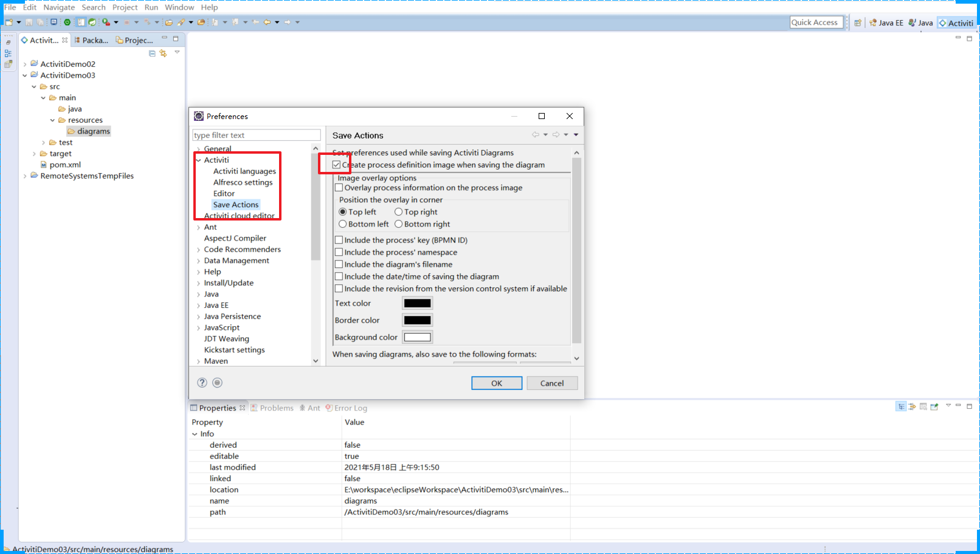Select the Activiti perspective button
Viewport: 980px width, 554px height.
[x=956, y=23]
